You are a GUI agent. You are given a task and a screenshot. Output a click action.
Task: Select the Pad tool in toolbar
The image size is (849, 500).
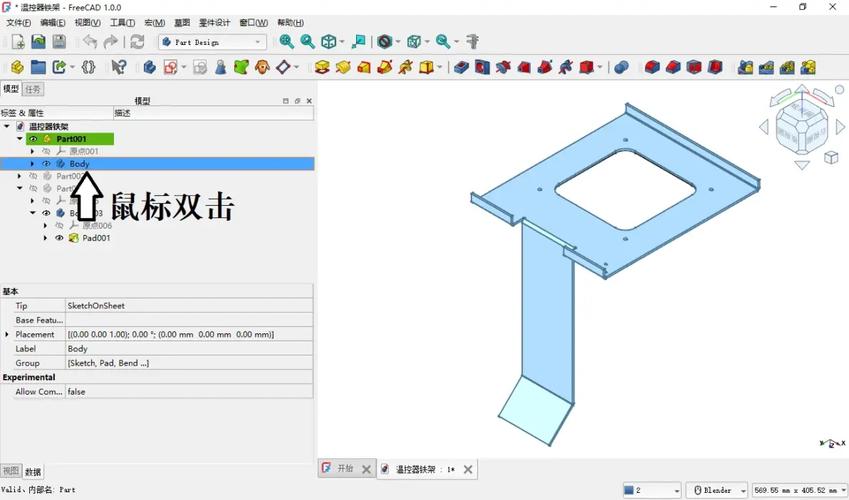322,67
